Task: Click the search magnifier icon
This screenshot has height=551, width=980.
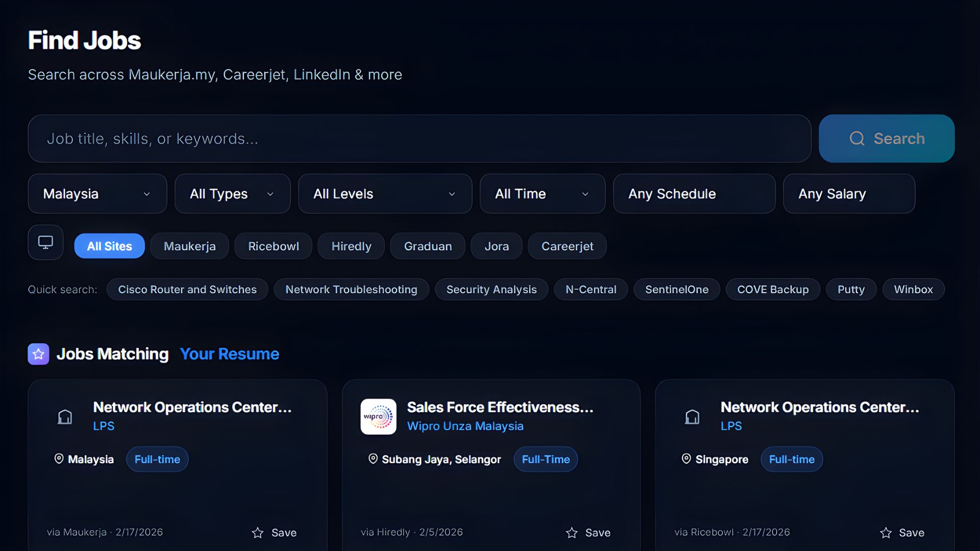Action: pos(857,138)
